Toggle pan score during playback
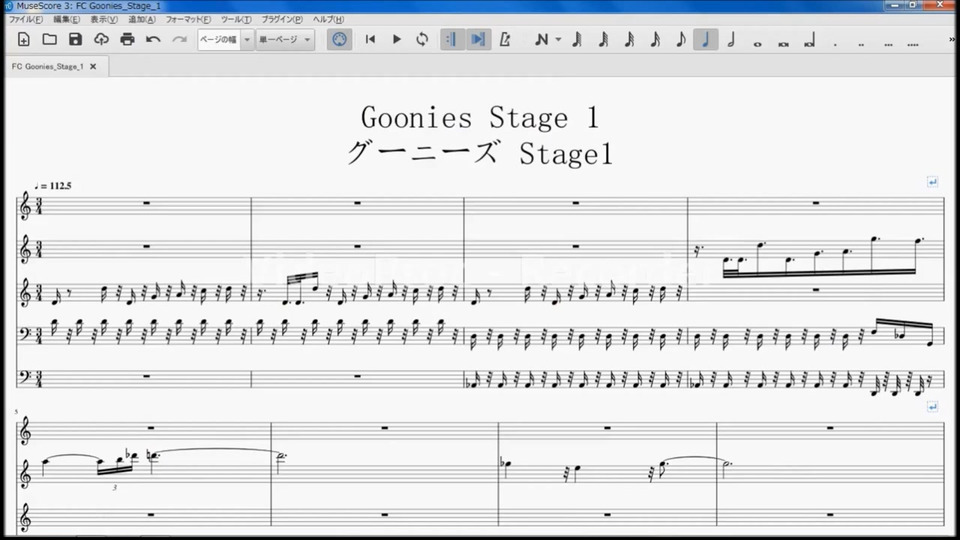The image size is (960, 540). (478, 40)
